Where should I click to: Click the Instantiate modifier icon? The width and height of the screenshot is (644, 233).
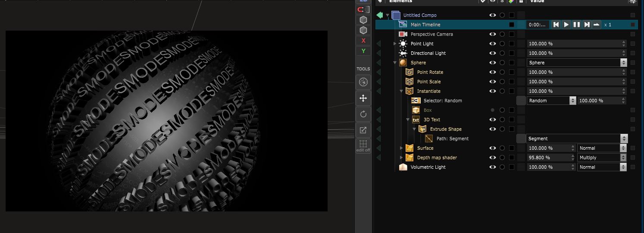(x=410, y=91)
